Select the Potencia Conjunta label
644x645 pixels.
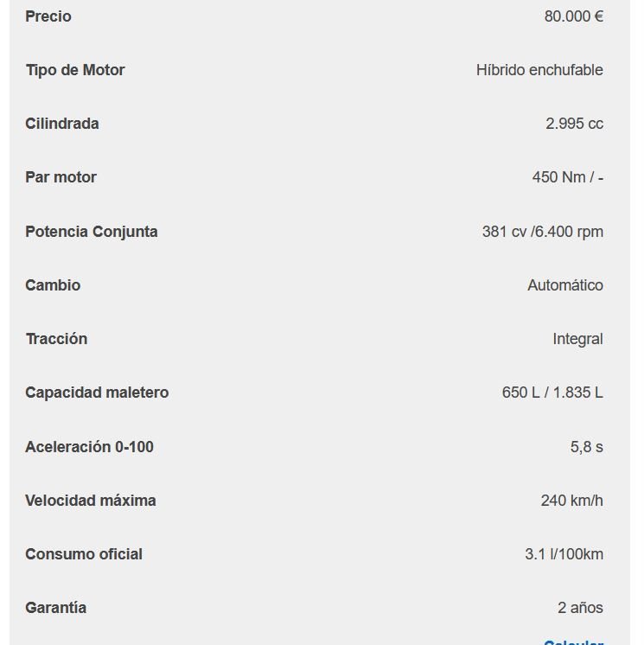pyautogui.click(x=92, y=232)
